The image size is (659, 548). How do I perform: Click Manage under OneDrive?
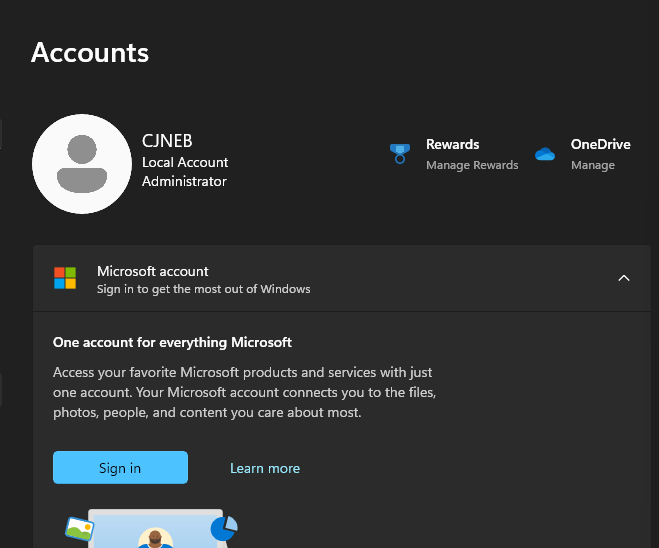point(593,165)
